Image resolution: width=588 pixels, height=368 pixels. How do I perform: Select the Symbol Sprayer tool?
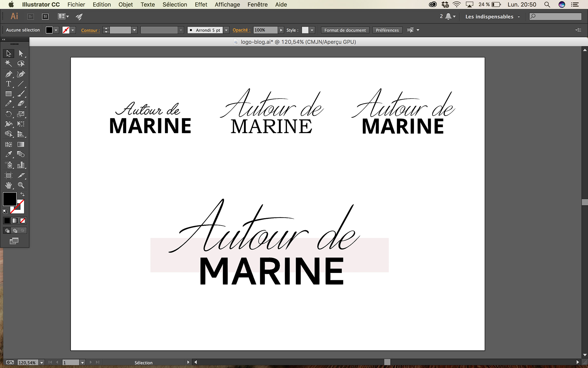tap(9, 165)
